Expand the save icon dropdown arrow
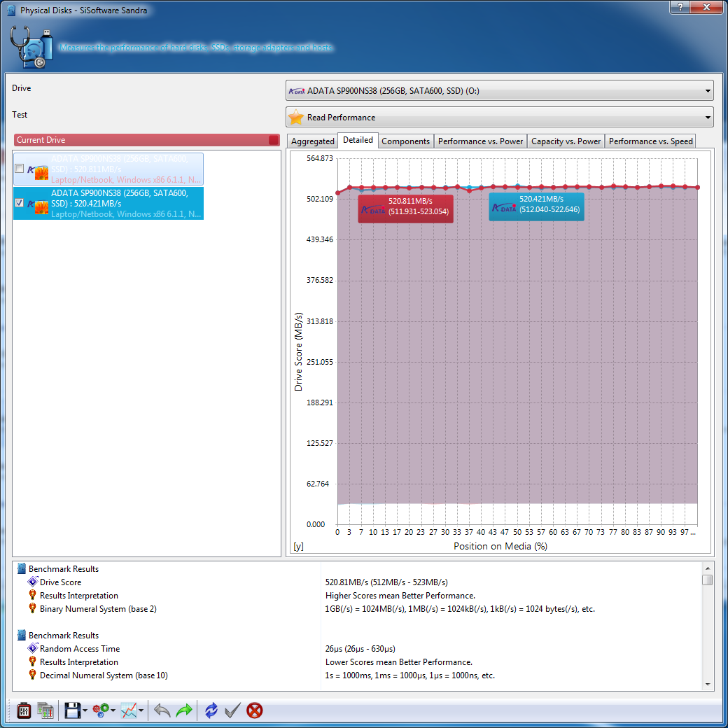Viewport: 728px width, 728px height. pos(85,710)
